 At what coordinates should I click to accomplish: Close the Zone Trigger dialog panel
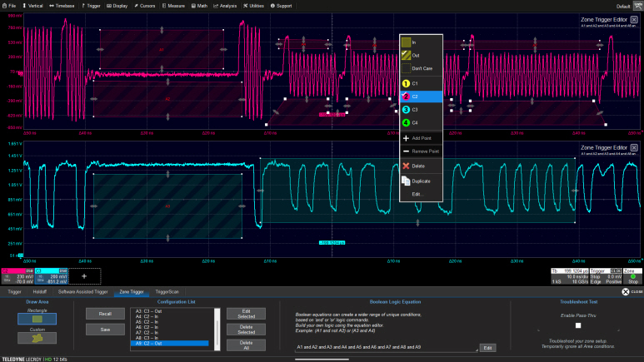631,292
